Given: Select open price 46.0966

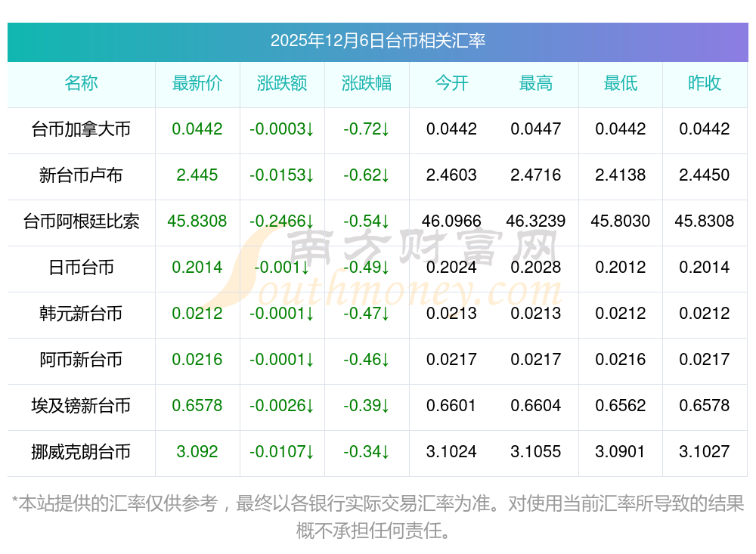Looking at the screenshot, I should 451,221.
